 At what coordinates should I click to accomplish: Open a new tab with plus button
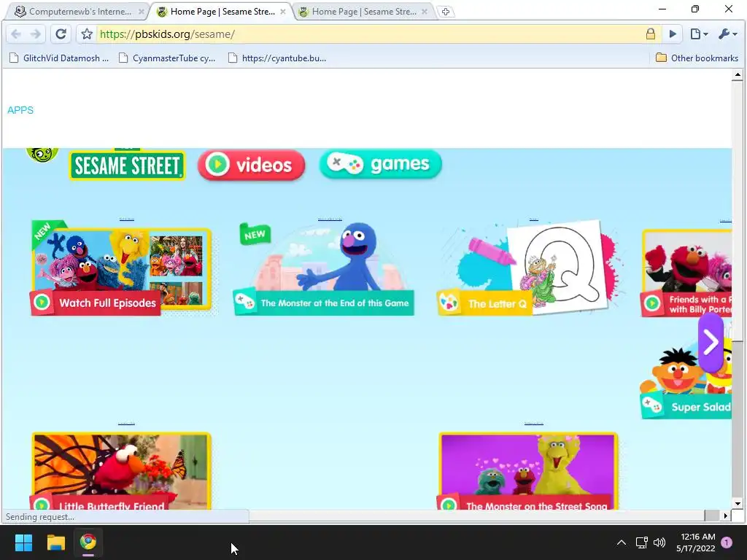[446, 12]
